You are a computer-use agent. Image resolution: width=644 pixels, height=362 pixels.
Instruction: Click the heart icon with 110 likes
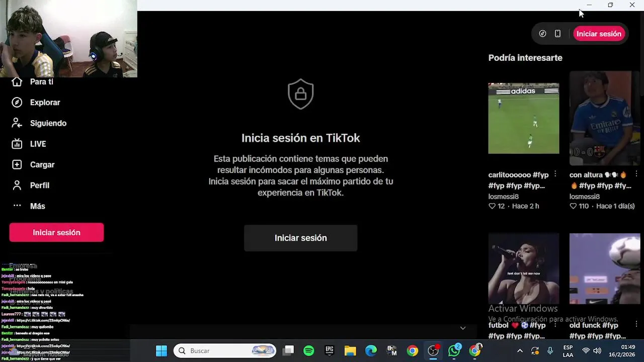pos(573,206)
